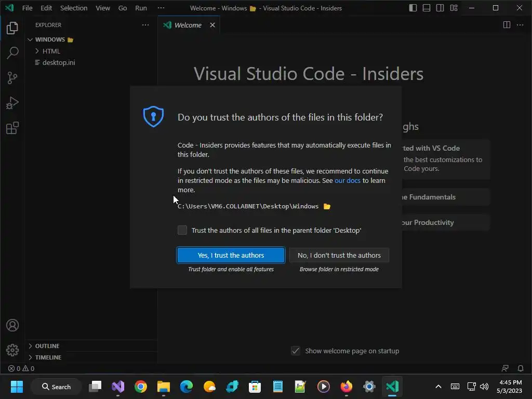Image resolution: width=532 pixels, height=399 pixels.
Task: Split the editor to the right
Action: tap(507, 25)
